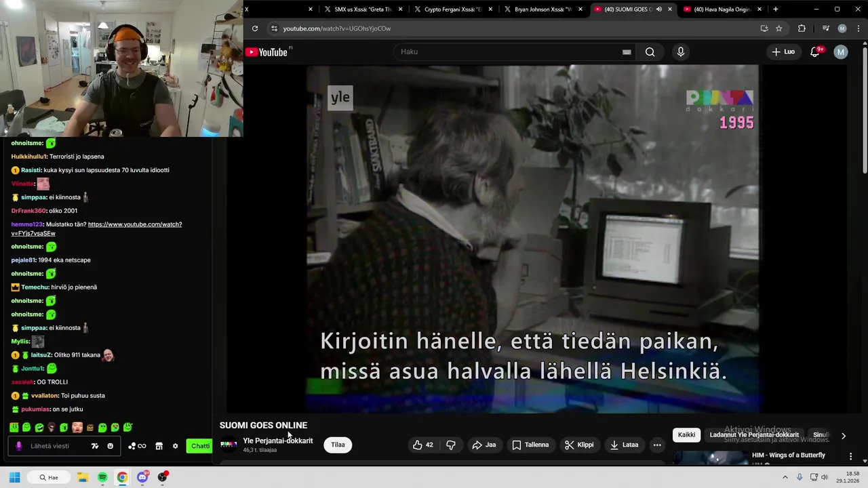Screen dimensions: 868x488
Task: Open HIM - Wings of a Butterfly video
Action: (x=789, y=455)
